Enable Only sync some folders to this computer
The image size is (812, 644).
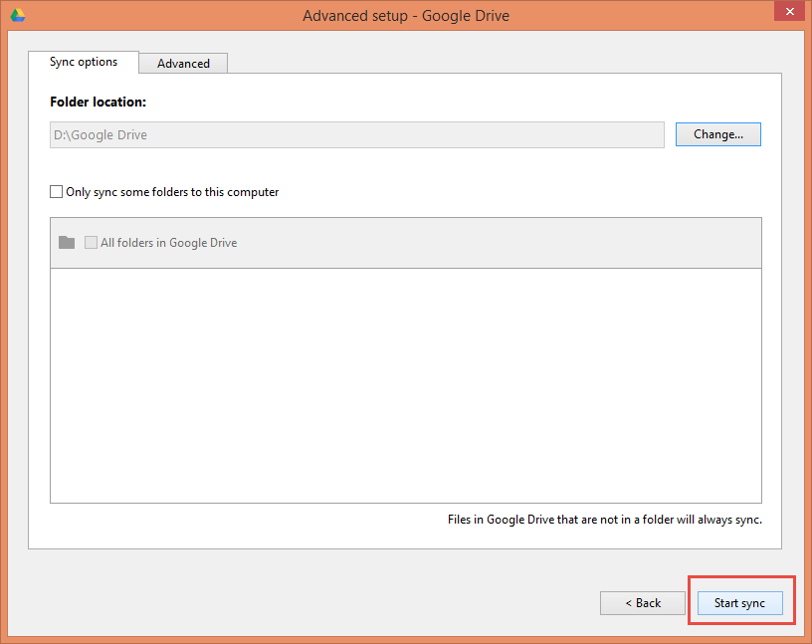[x=56, y=192]
